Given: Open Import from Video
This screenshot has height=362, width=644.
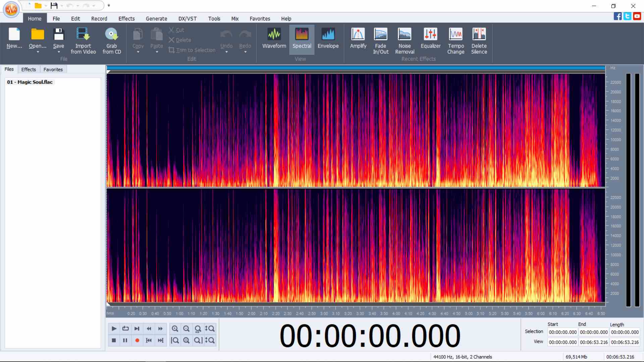Looking at the screenshot, I should 83,35.
